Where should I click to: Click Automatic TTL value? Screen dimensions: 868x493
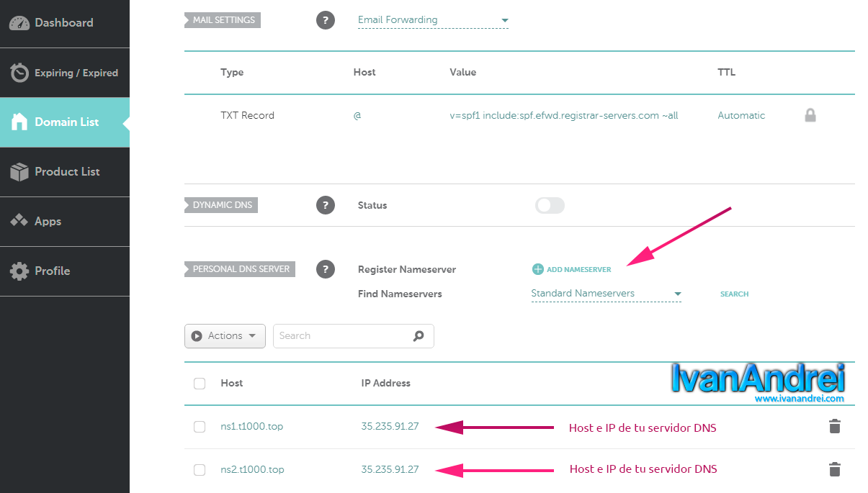(741, 115)
